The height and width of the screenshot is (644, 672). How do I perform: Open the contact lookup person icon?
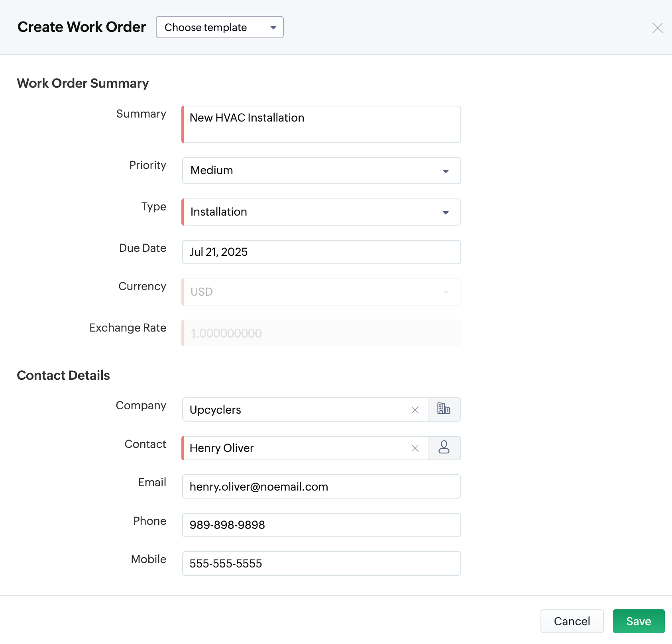[444, 448]
